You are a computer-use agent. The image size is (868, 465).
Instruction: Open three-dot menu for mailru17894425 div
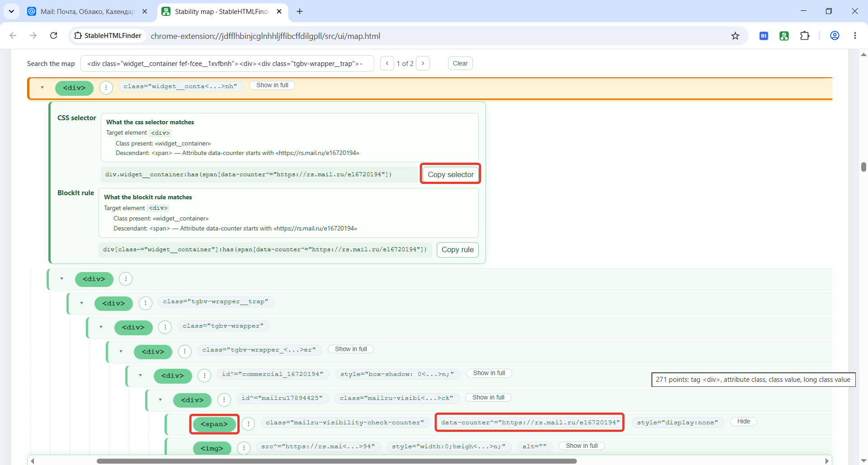point(224,399)
